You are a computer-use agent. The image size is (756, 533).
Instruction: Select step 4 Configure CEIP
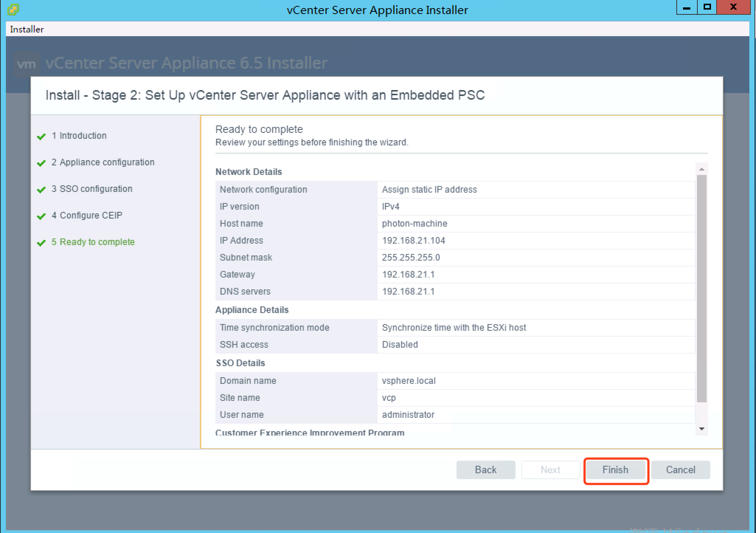[x=87, y=215]
